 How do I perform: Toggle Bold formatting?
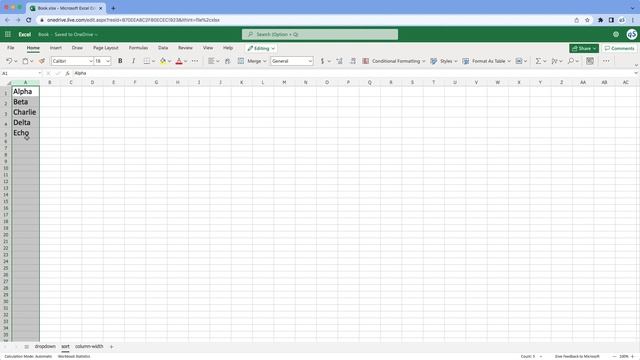(x=120, y=61)
